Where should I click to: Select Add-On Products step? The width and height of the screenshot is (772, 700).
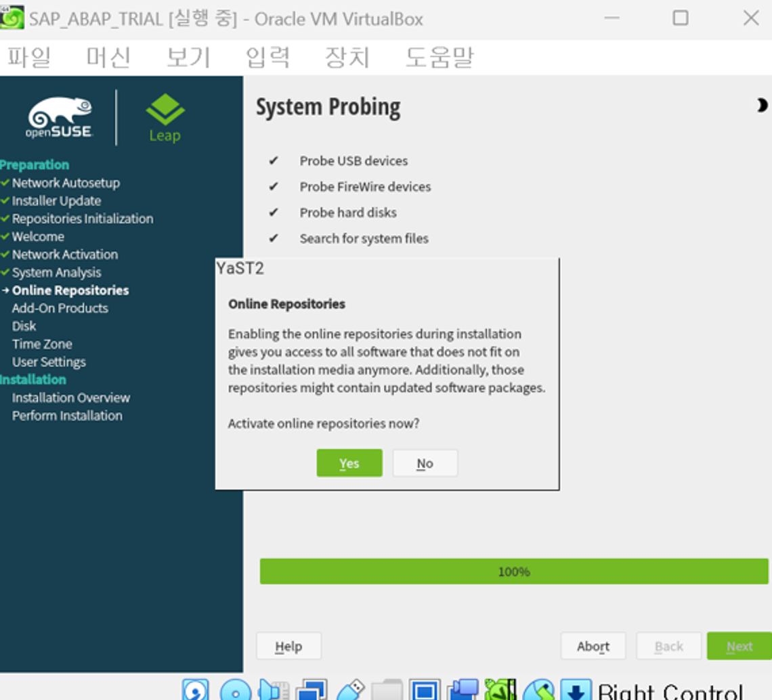click(60, 308)
